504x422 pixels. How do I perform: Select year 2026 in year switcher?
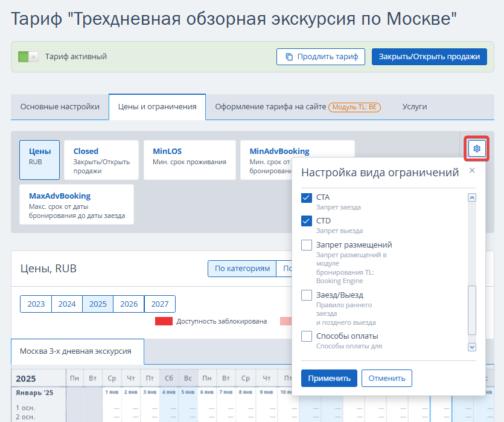(129, 304)
